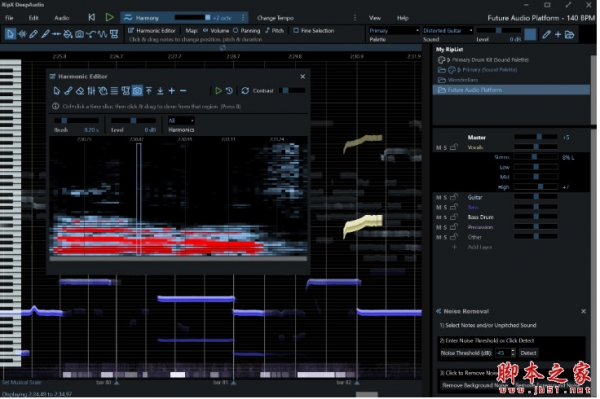Click the history revert icon in Harmonic Editor
The height and width of the screenshot is (399, 600).
230,91
